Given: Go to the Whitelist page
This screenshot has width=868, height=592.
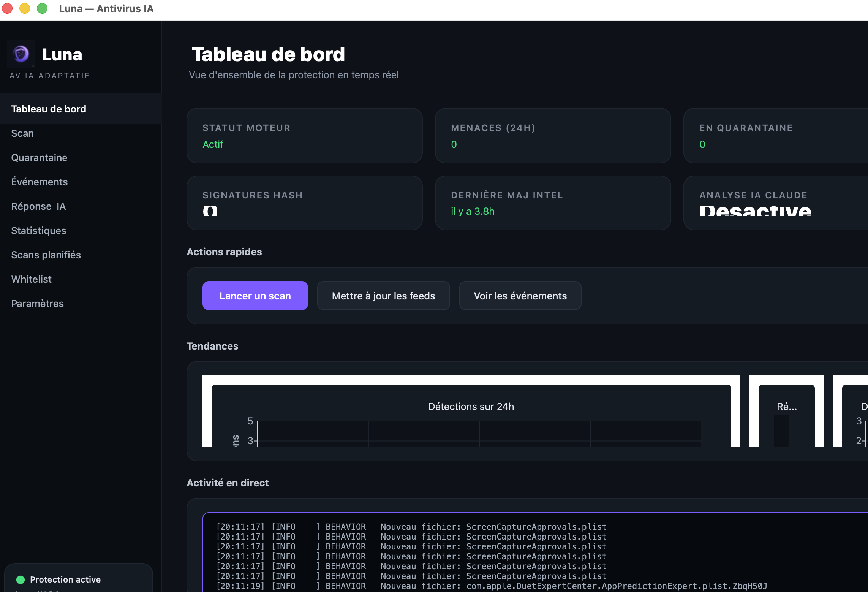Looking at the screenshot, I should [x=81, y=279].
